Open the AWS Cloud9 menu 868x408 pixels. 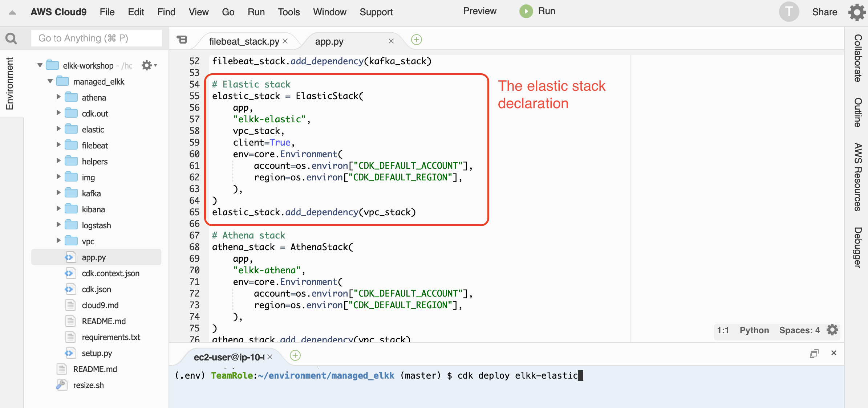[58, 12]
